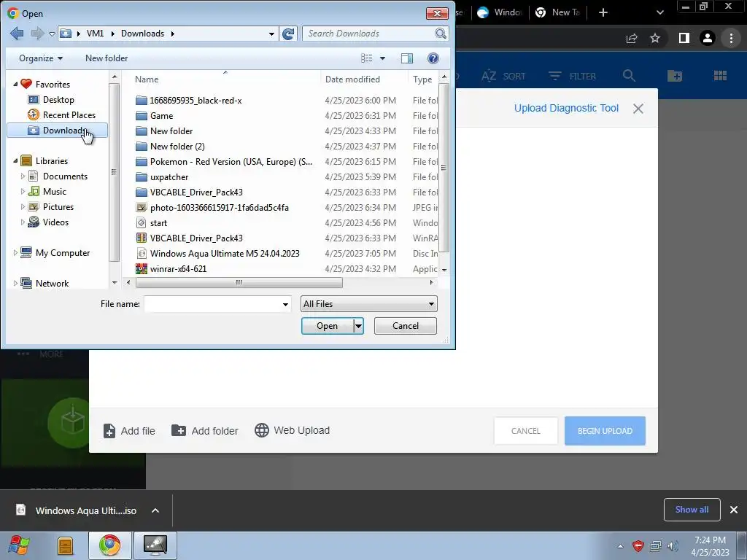
Task: Select the VBCABLE_Driver_Pack43 WinRAR archive icon
Action: coord(141,238)
